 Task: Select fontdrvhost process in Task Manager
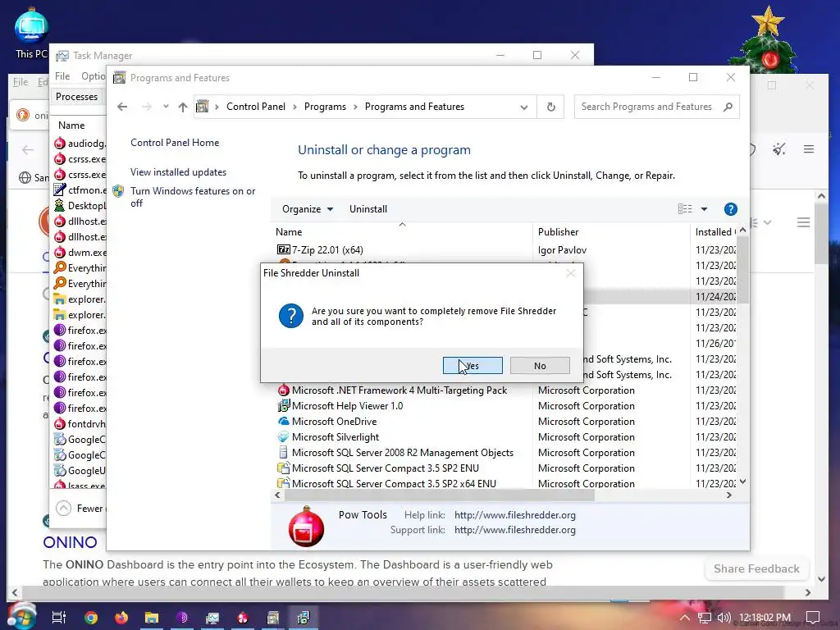(80, 423)
